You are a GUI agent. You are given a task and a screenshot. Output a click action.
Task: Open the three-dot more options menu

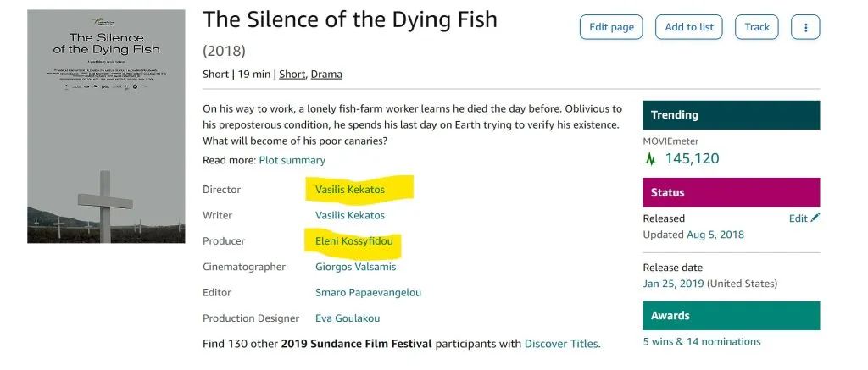pyautogui.click(x=805, y=27)
